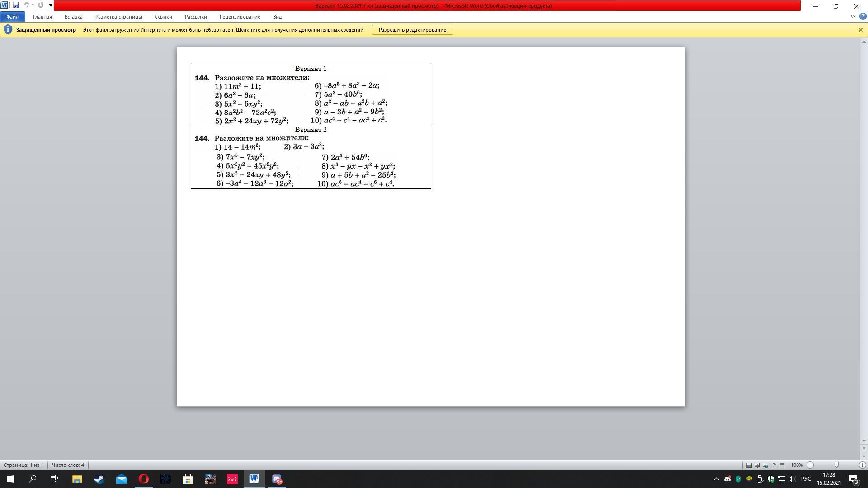Close the protected view message bar
This screenshot has height=488, width=868.
(x=860, y=30)
